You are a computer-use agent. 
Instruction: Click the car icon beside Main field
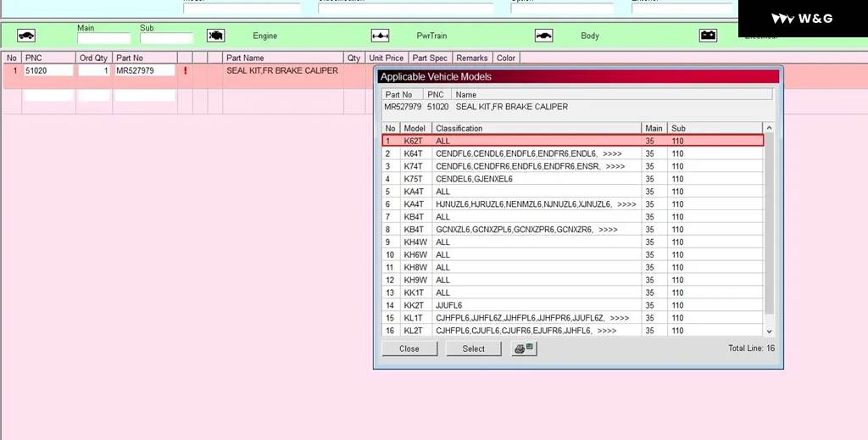(26, 36)
